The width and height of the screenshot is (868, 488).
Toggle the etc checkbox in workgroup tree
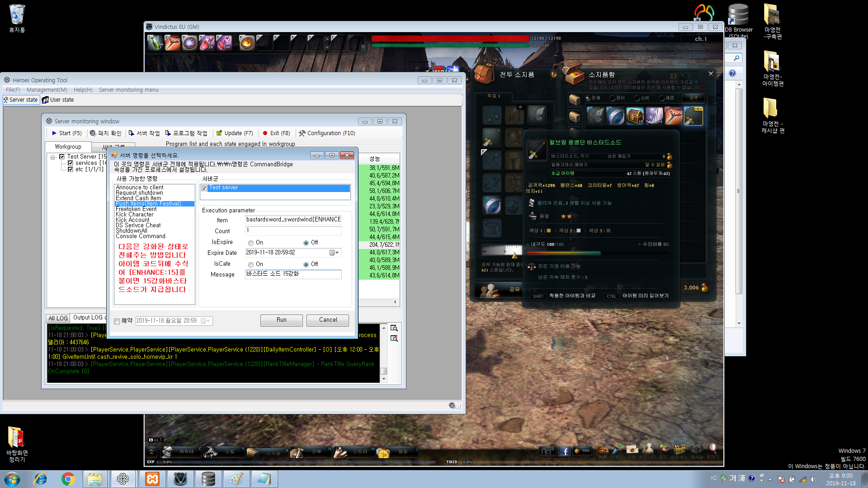click(x=71, y=169)
